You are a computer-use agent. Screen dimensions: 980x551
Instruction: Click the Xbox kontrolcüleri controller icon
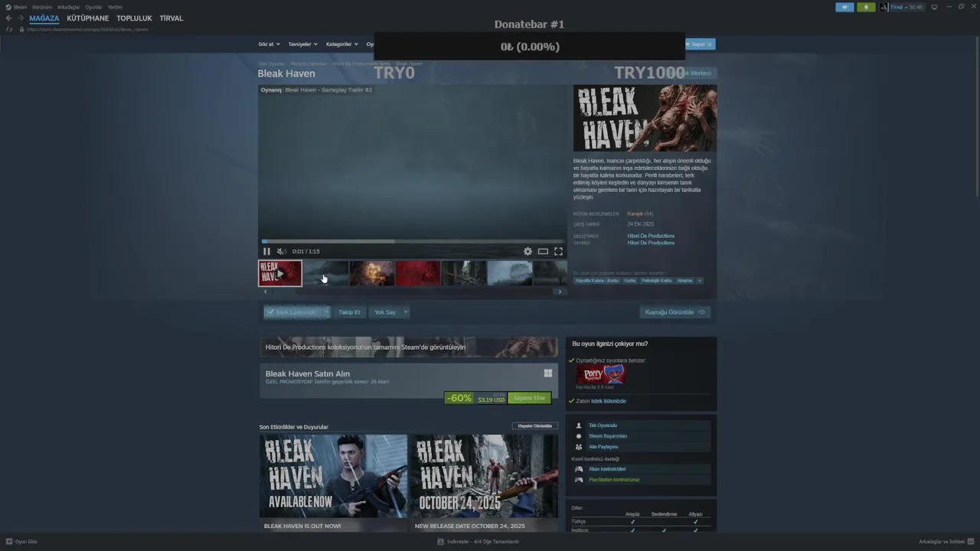pyautogui.click(x=579, y=469)
